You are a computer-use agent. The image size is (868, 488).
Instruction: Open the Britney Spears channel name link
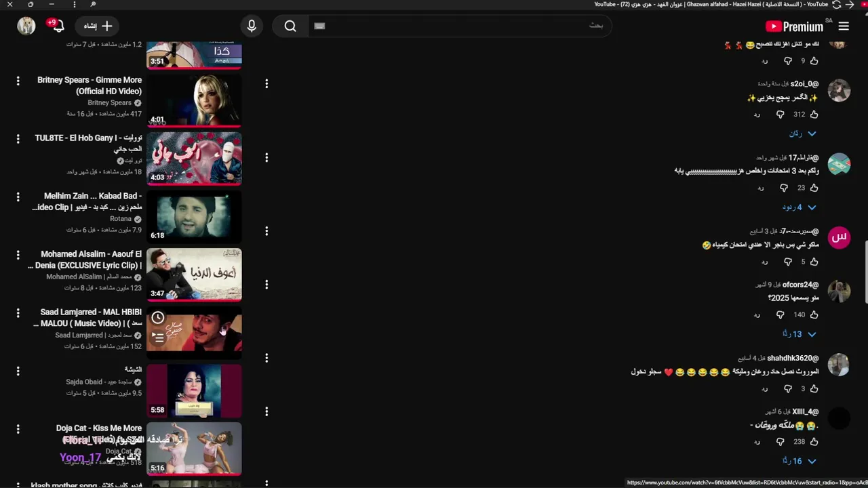pos(109,103)
